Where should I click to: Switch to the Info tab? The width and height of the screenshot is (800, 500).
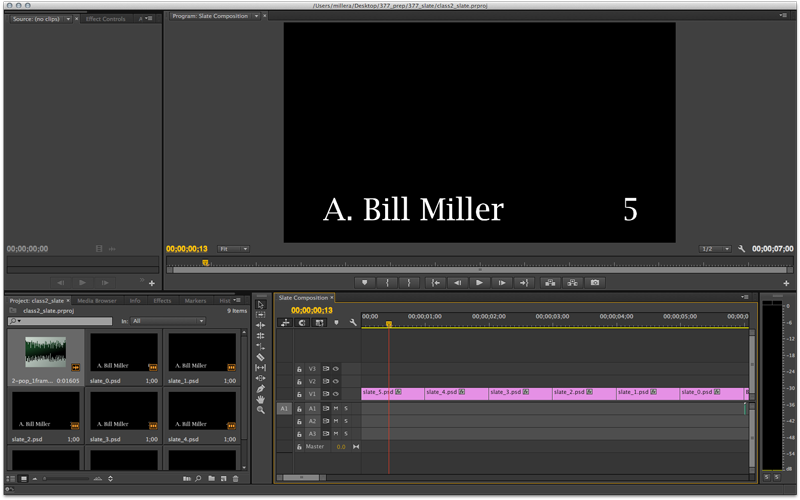click(135, 301)
